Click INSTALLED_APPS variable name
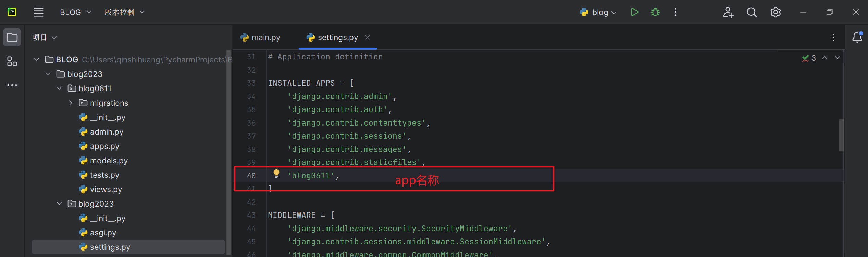This screenshot has width=868, height=257. point(301,83)
